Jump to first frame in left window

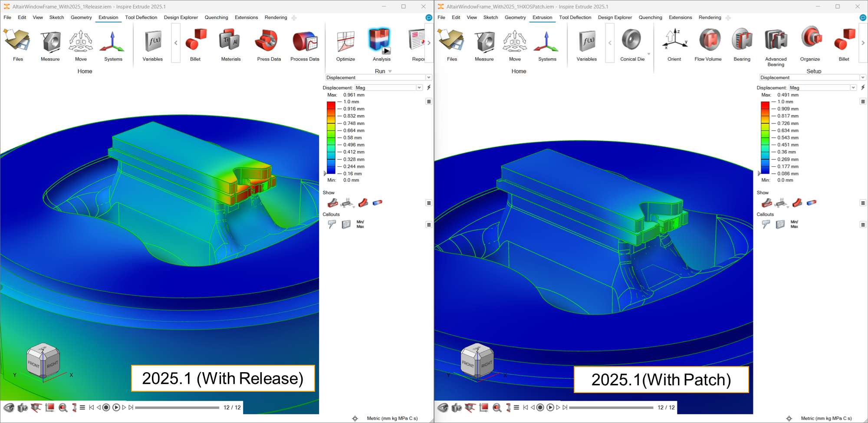tap(92, 407)
